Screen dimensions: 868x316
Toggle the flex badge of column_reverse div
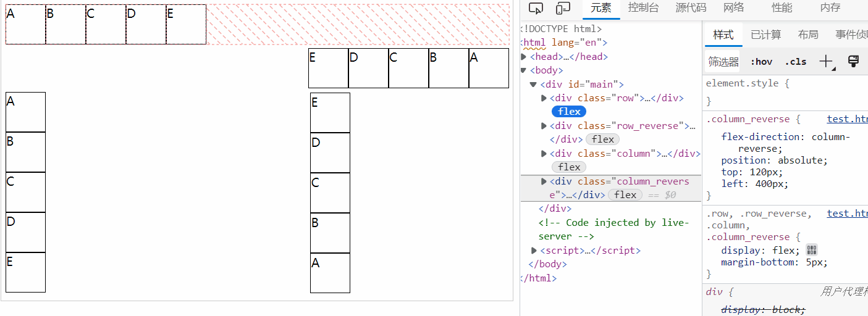tap(625, 195)
